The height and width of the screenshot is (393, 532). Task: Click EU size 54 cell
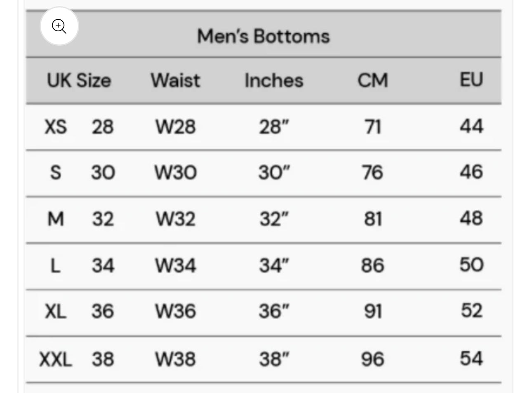pyautogui.click(x=471, y=358)
